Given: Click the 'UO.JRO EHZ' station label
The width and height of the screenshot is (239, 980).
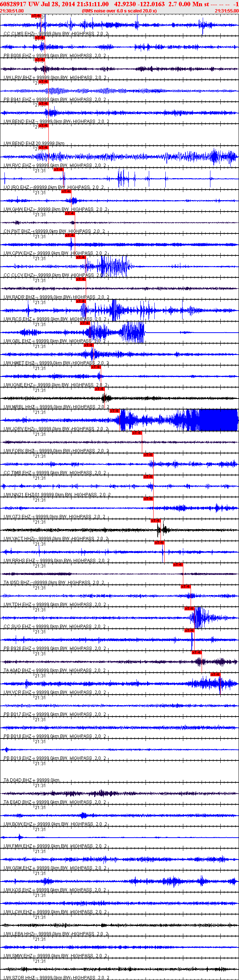Looking at the screenshot, I should coord(16,188).
